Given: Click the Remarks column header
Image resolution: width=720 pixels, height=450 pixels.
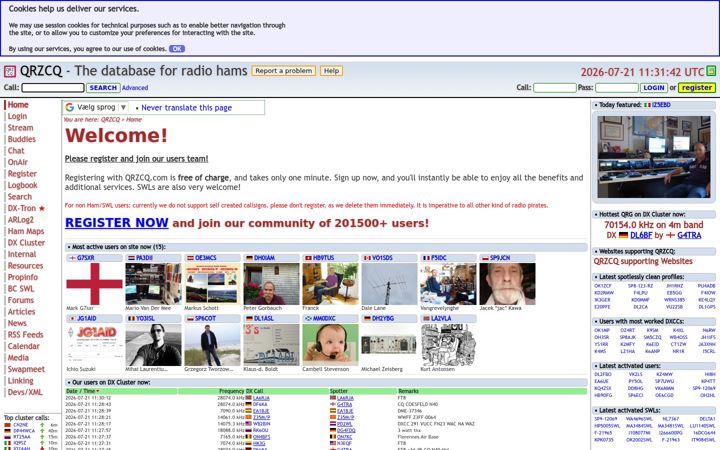Looking at the screenshot, I should (x=408, y=391).
